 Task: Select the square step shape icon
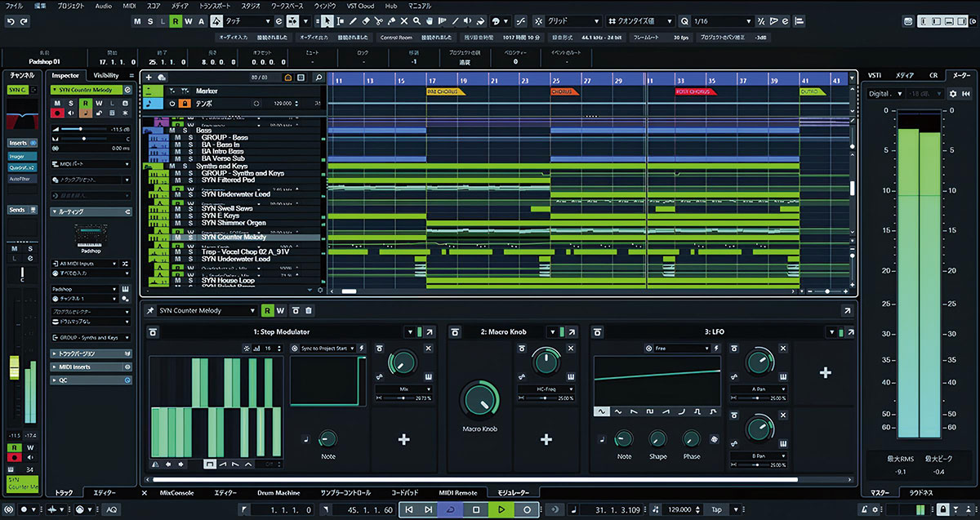pyautogui.click(x=208, y=464)
